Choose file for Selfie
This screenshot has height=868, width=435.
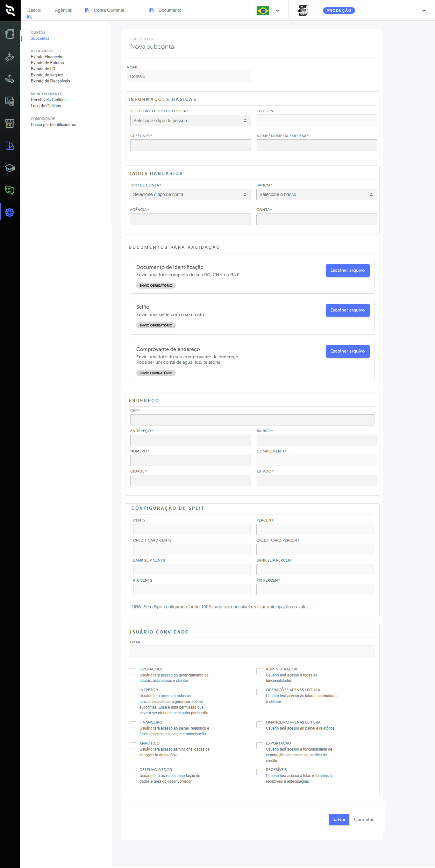coord(347,310)
